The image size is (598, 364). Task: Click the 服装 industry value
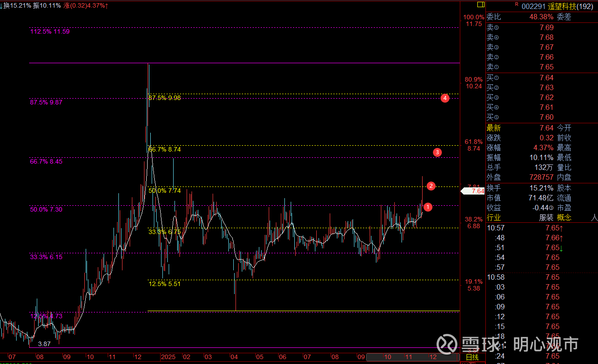click(546, 217)
